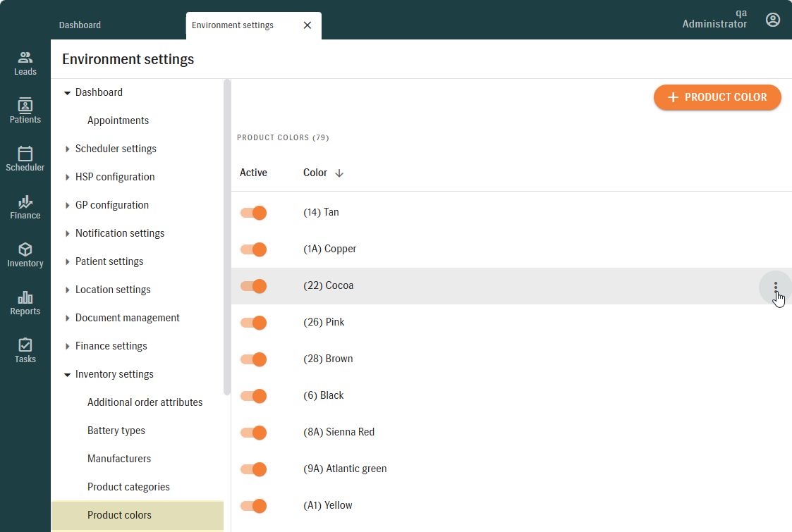
Task: Collapse the Inventory settings section
Action: (x=68, y=374)
